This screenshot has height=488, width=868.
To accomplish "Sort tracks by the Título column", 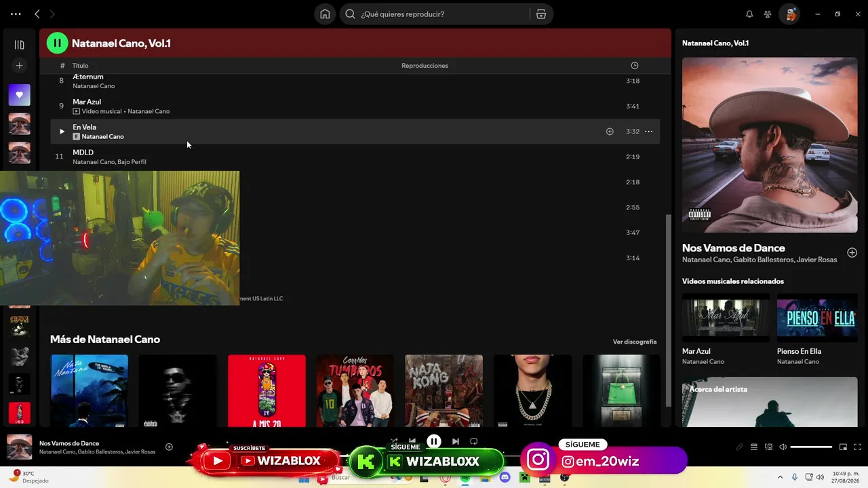I will 81,66.
